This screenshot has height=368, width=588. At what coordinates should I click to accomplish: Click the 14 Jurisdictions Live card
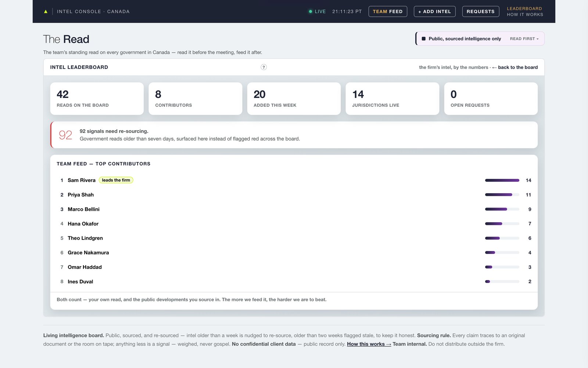pos(392,99)
